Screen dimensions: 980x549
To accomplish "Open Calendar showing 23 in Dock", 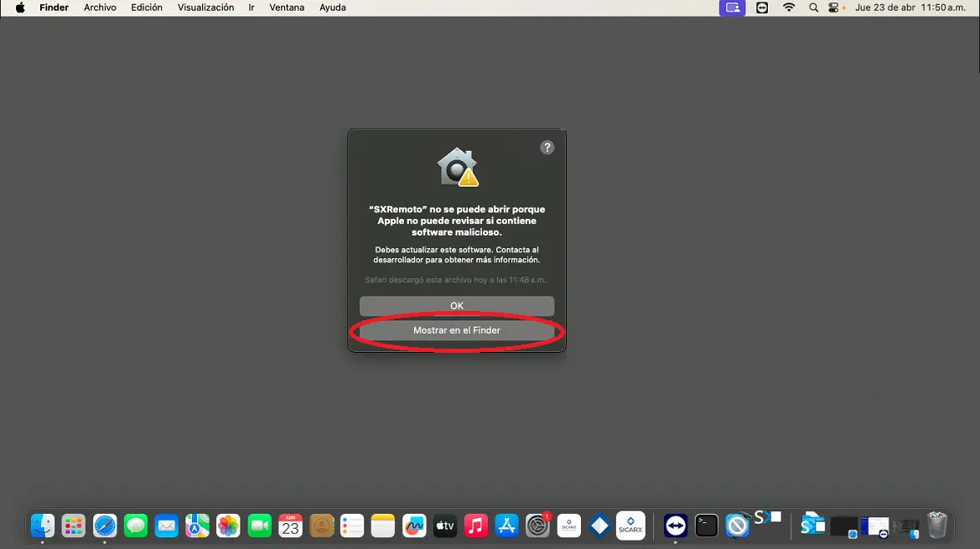I will tap(290, 526).
